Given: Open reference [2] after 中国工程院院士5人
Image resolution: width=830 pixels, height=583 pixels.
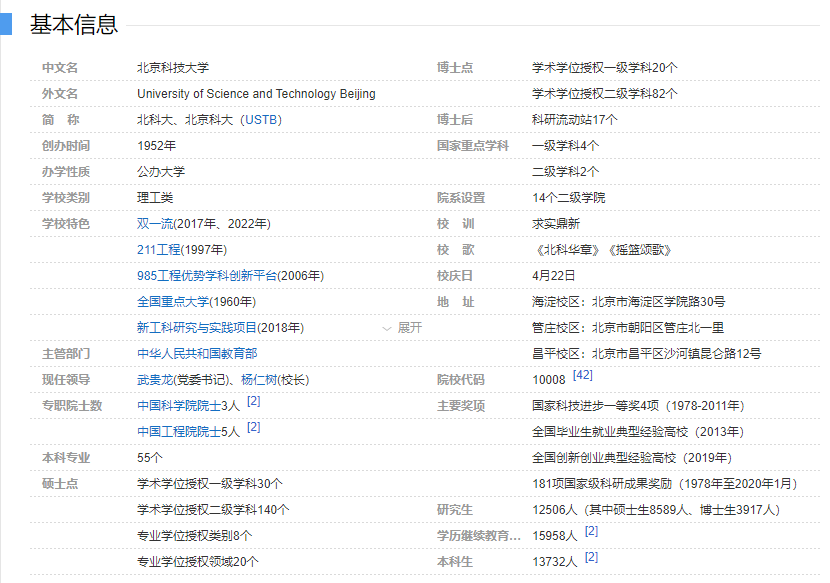Looking at the screenshot, I should click(x=254, y=427).
